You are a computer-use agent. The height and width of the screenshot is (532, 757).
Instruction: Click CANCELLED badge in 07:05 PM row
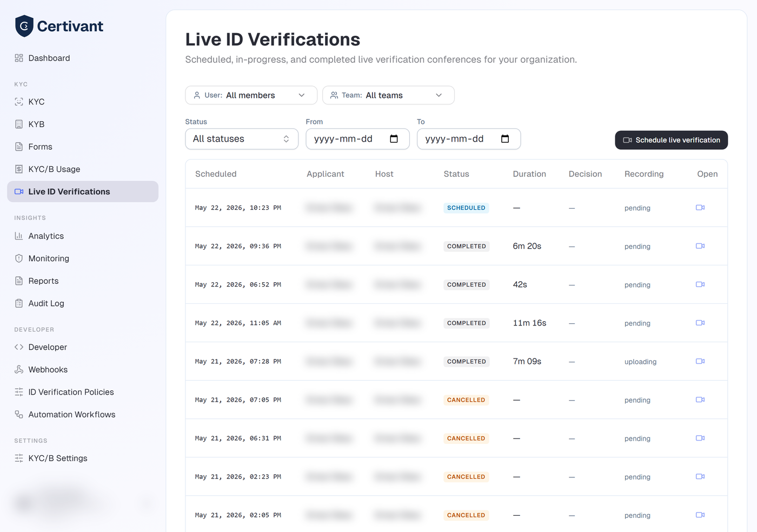coord(466,400)
